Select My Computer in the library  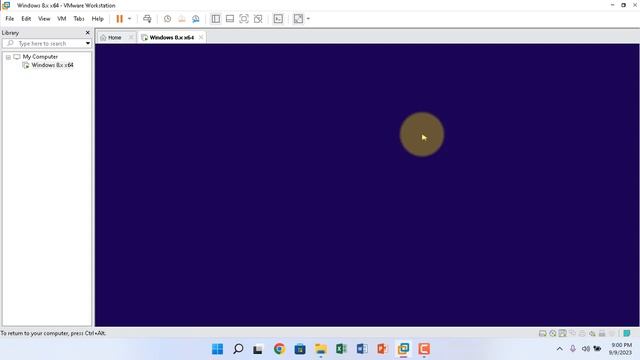click(x=40, y=57)
